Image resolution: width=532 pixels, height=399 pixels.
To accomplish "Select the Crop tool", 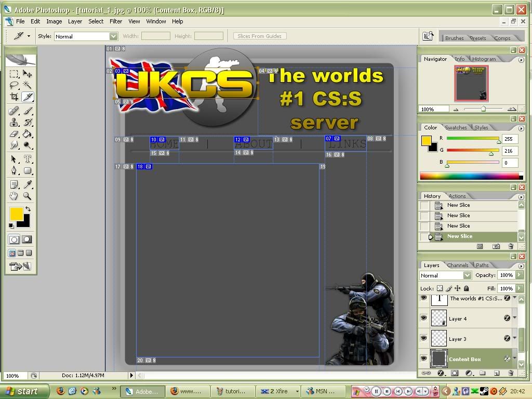I will tap(14, 97).
